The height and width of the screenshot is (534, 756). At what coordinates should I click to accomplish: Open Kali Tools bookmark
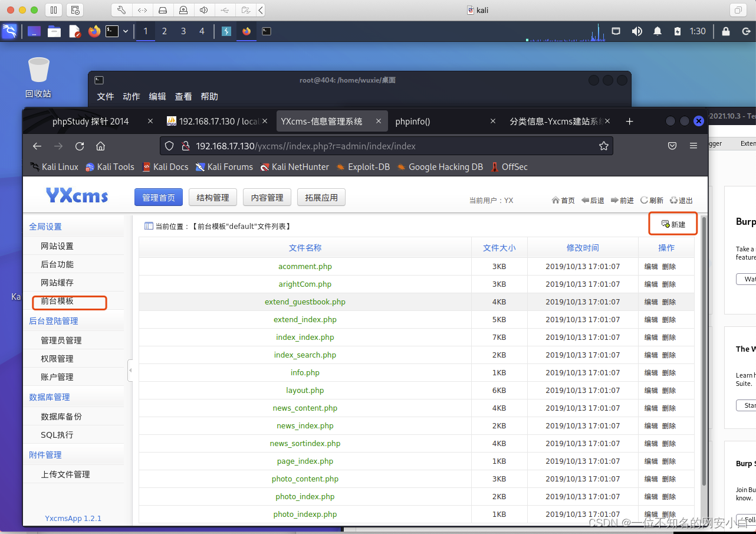pos(110,167)
